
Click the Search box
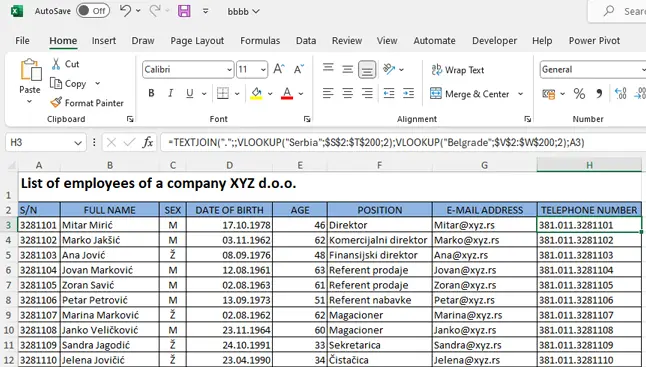click(618, 11)
